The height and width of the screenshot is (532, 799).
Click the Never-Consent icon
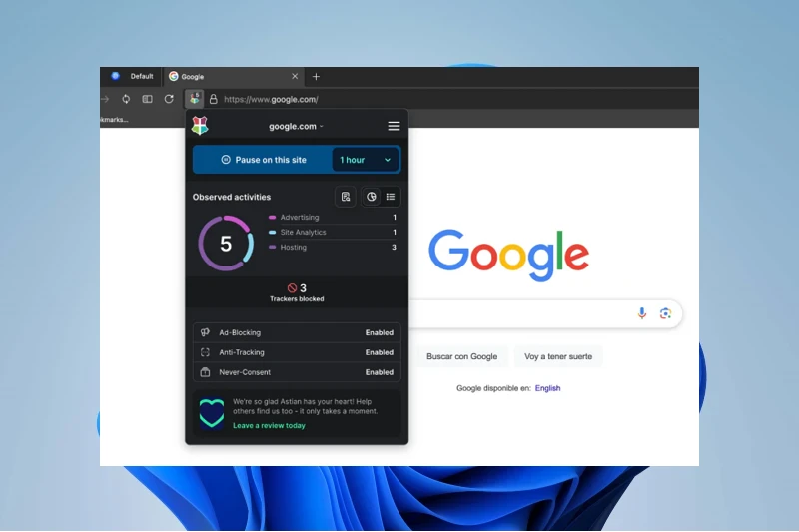(205, 372)
